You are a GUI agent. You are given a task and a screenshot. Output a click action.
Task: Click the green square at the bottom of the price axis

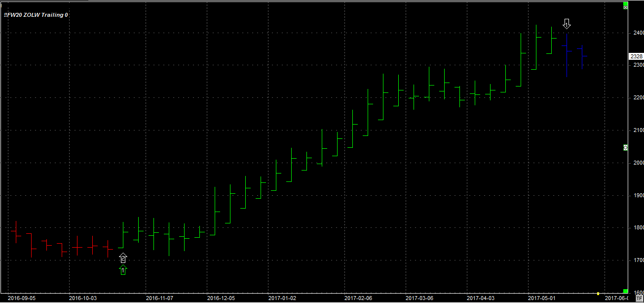click(x=626, y=291)
